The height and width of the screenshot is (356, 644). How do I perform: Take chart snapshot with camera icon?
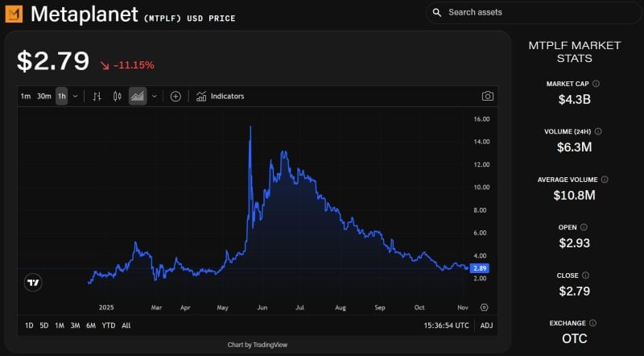487,96
